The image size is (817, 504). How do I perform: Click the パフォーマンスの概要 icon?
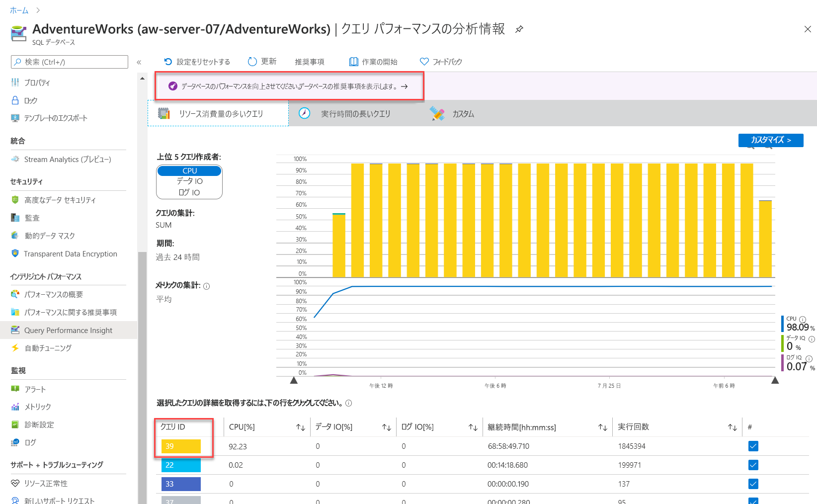coord(15,294)
